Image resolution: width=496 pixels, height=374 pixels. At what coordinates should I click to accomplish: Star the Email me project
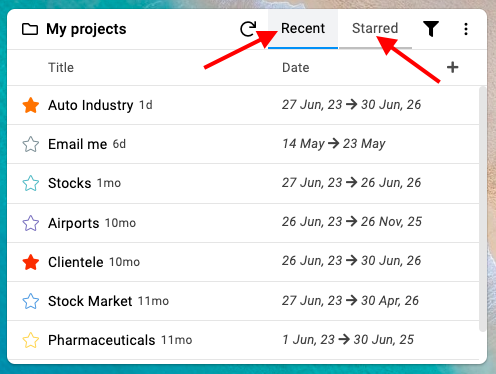coord(31,144)
